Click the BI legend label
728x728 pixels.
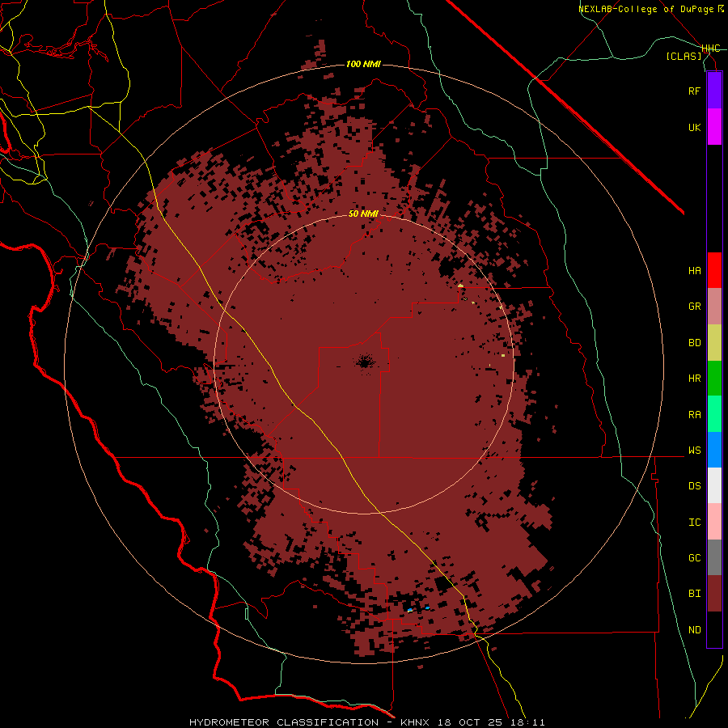pyautogui.click(x=695, y=594)
